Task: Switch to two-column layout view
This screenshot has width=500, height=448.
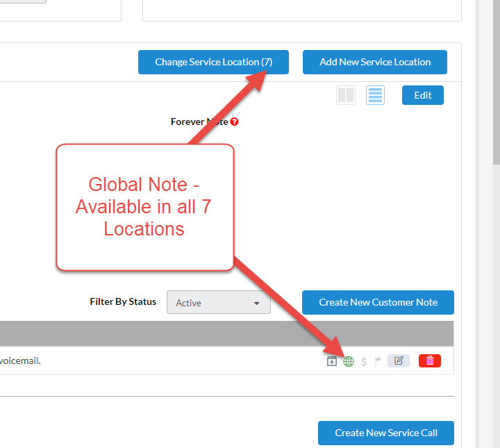Action: 346,95
